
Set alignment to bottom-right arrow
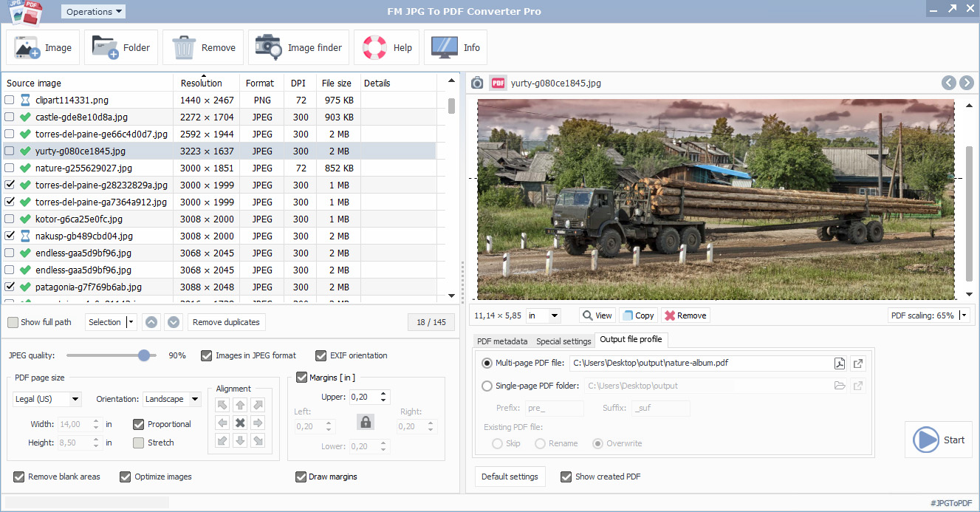(x=258, y=440)
